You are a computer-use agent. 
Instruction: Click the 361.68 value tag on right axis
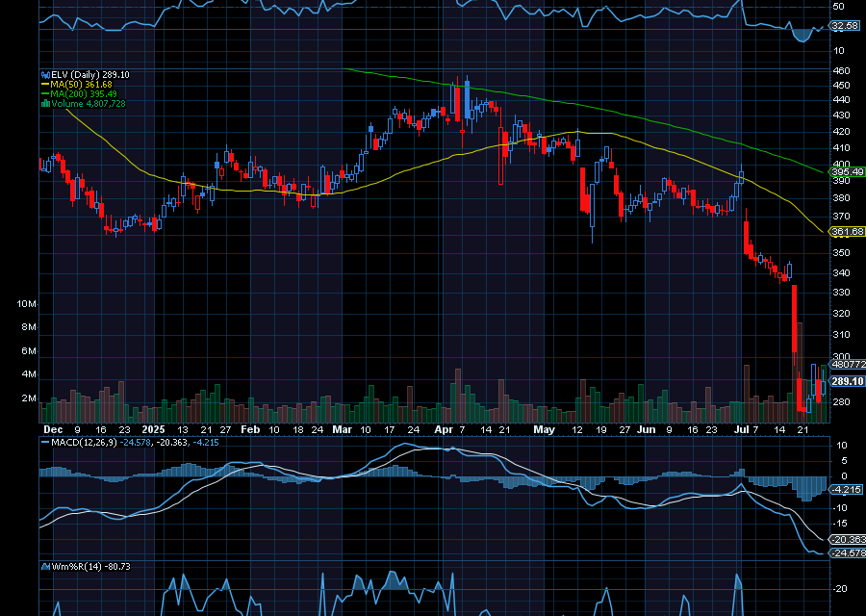point(847,232)
